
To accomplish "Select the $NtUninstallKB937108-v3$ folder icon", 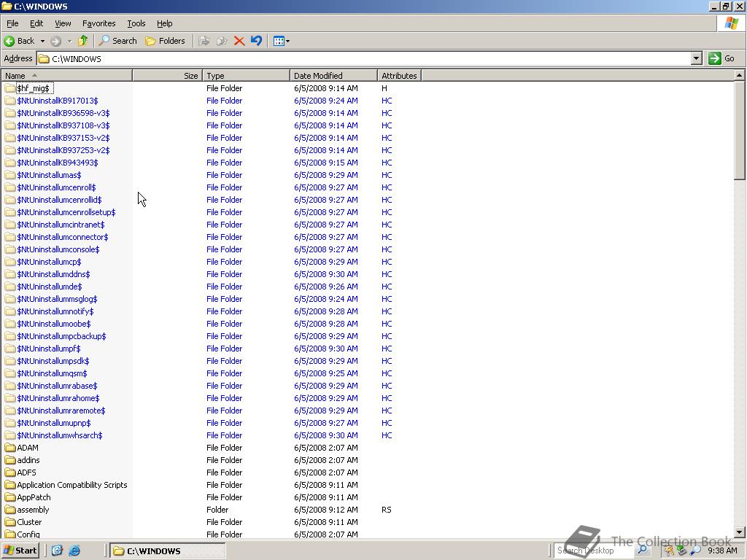I will tap(10, 125).
